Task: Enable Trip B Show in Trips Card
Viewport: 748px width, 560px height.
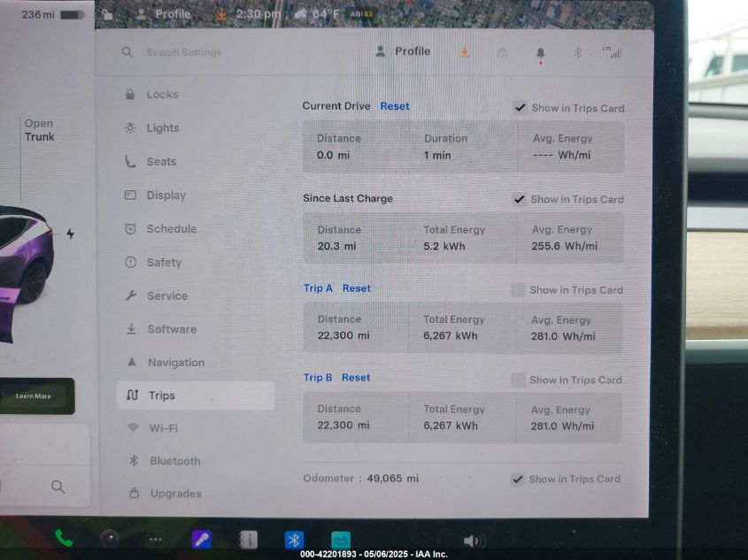Action: (518, 380)
